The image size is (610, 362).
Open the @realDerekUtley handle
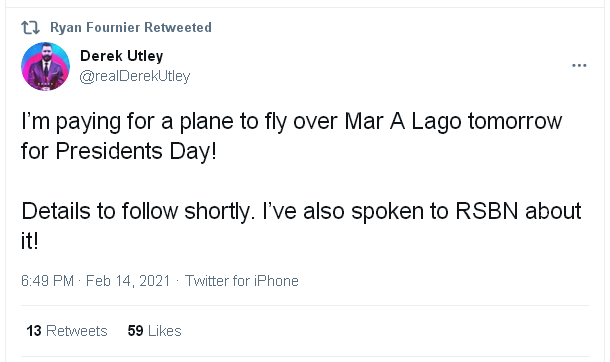(x=135, y=76)
